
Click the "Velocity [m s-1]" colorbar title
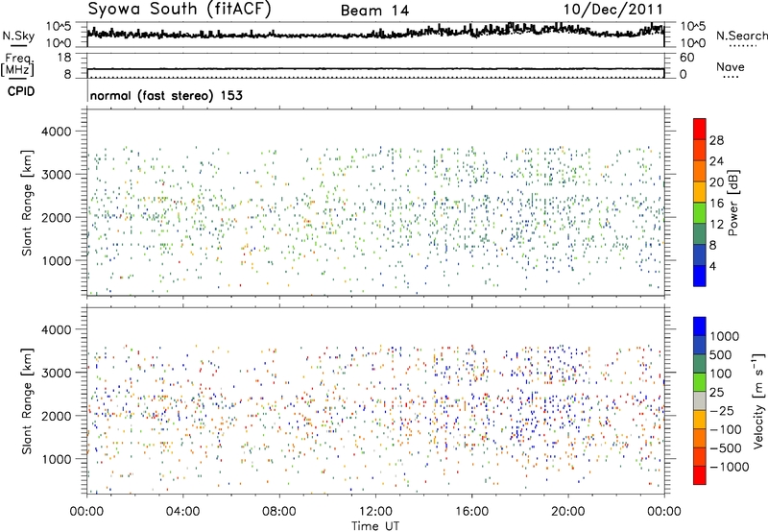(x=758, y=400)
